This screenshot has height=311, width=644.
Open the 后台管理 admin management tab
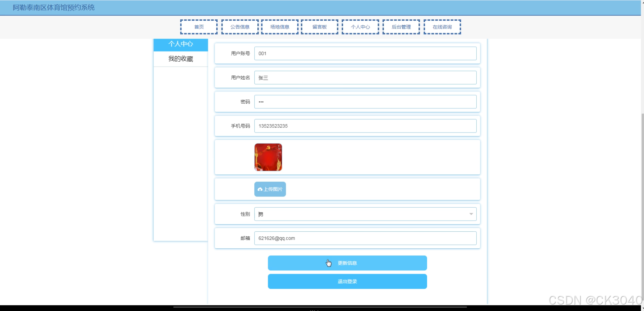401,27
